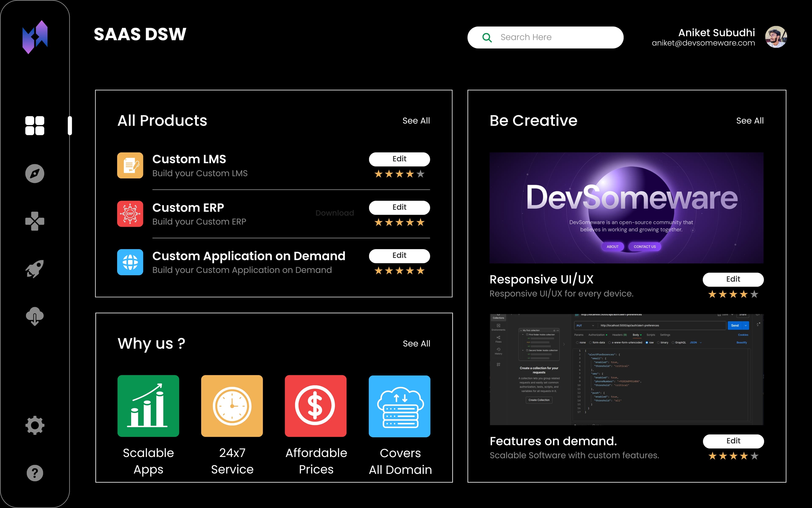
Task: Click the 'All Products' heading
Action: [162, 121]
